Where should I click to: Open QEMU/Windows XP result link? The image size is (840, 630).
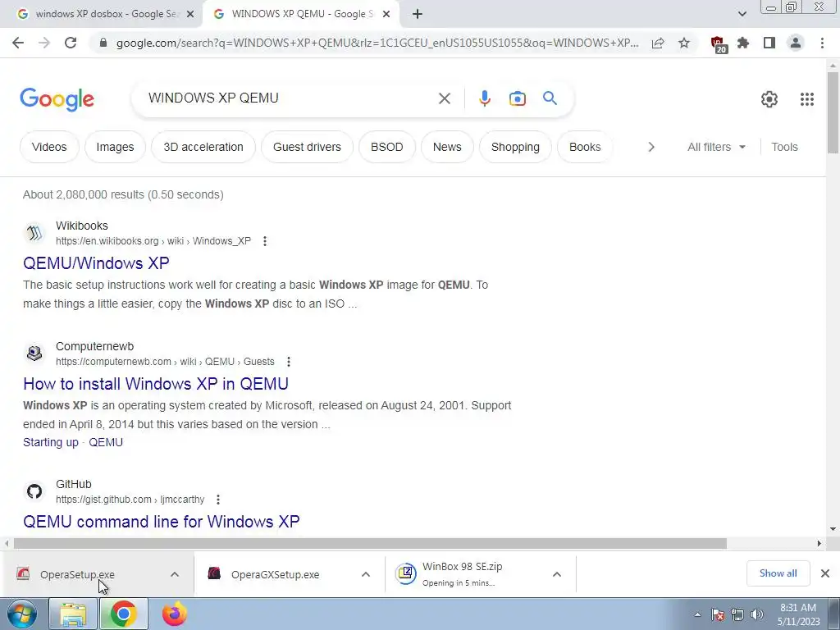click(x=97, y=263)
